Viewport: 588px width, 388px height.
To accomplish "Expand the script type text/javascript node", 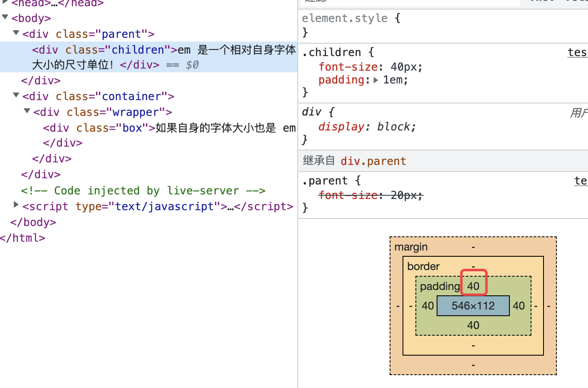I will (16, 204).
